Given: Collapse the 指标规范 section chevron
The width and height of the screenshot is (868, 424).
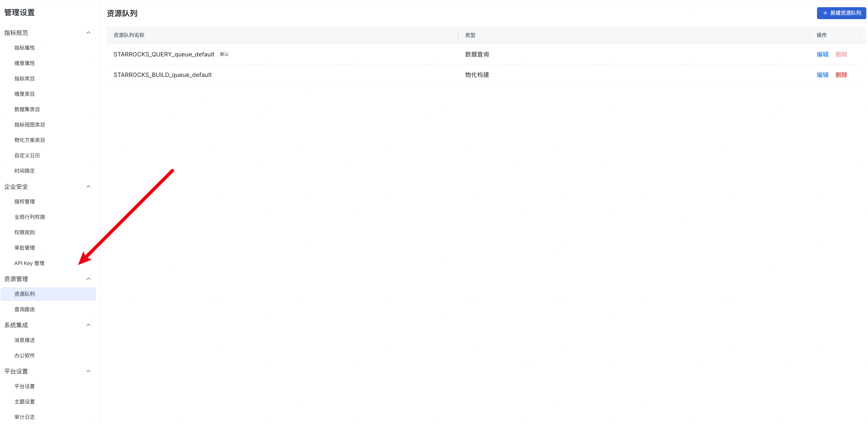Looking at the screenshot, I should 88,33.
